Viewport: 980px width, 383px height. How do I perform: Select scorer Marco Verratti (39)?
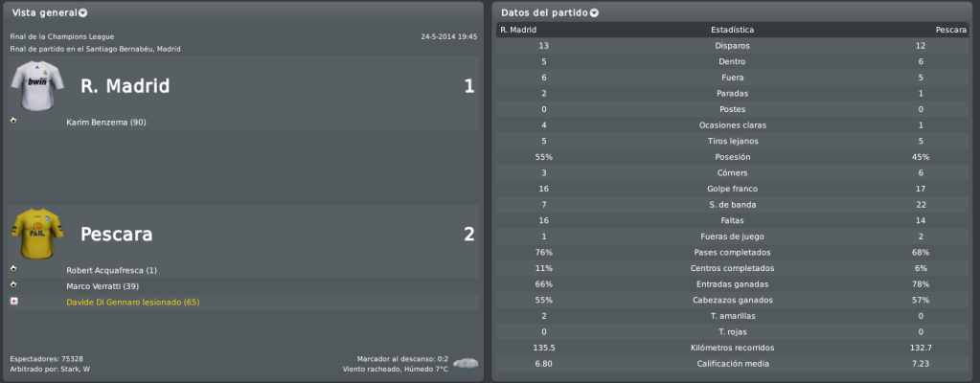click(103, 286)
